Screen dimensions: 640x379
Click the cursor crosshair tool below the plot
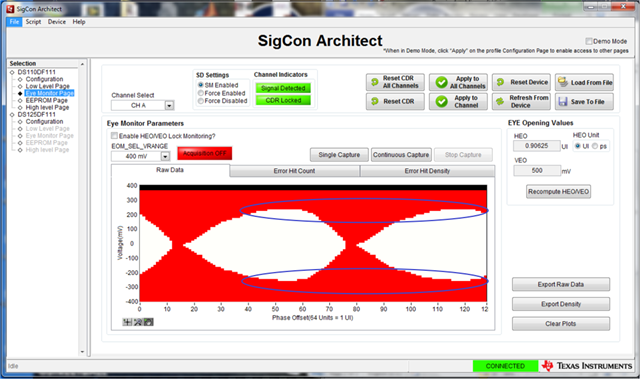(127, 322)
